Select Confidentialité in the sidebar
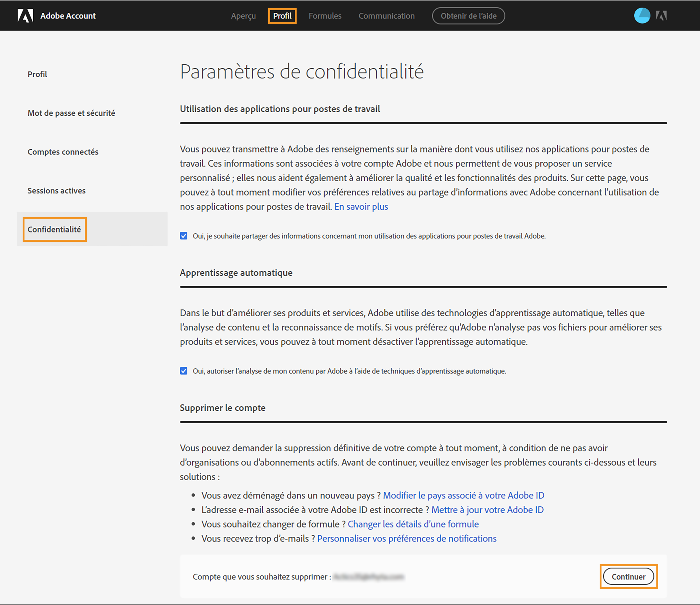Image resolution: width=700 pixels, height=605 pixels. [54, 229]
